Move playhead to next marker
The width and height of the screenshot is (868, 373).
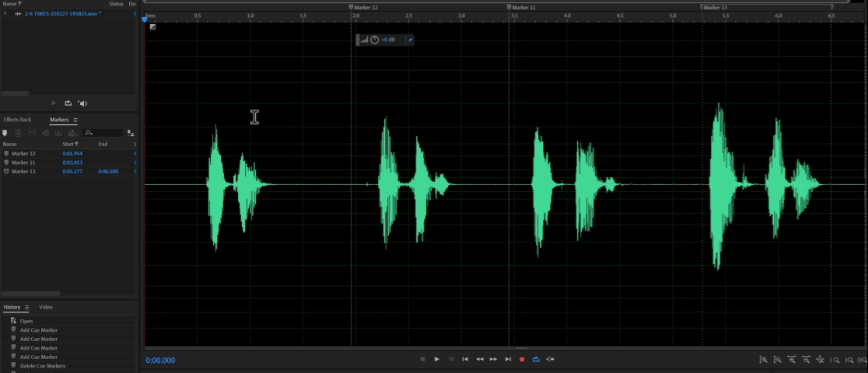(x=508, y=359)
